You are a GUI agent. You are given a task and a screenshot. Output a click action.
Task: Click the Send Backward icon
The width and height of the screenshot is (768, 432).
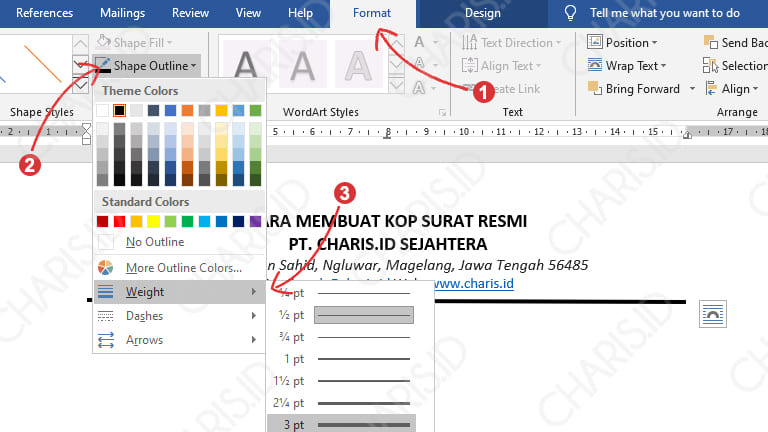tap(711, 43)
